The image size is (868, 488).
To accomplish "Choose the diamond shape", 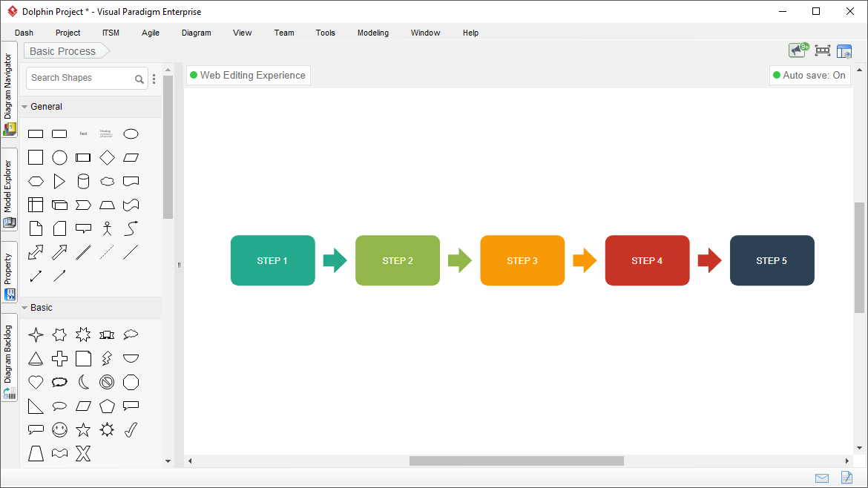I will click(x=107, y=158).
